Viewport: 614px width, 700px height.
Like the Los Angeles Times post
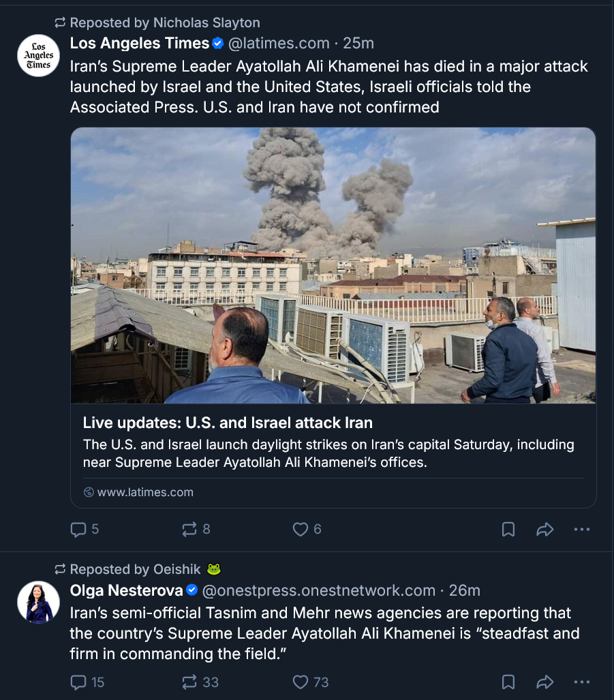tap(301, 529)
